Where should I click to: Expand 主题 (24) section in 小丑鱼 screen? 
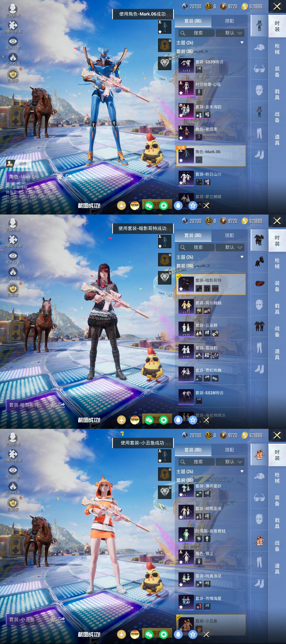pos(211,471)
